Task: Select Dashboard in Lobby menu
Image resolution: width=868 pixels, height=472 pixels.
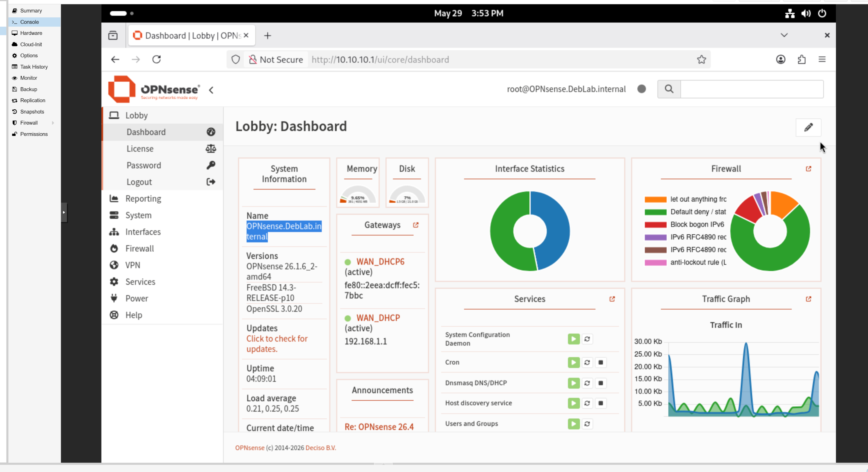Action: 163,132
